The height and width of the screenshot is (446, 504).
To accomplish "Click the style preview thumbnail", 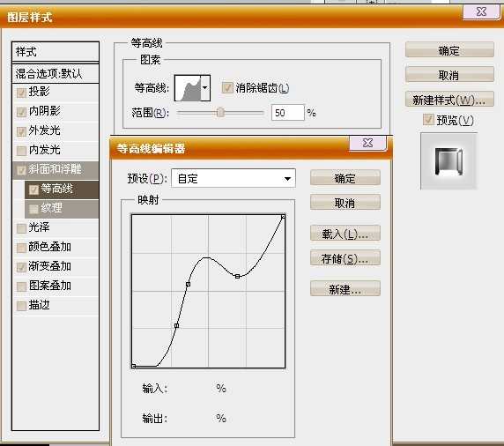I will click(448, 161).
